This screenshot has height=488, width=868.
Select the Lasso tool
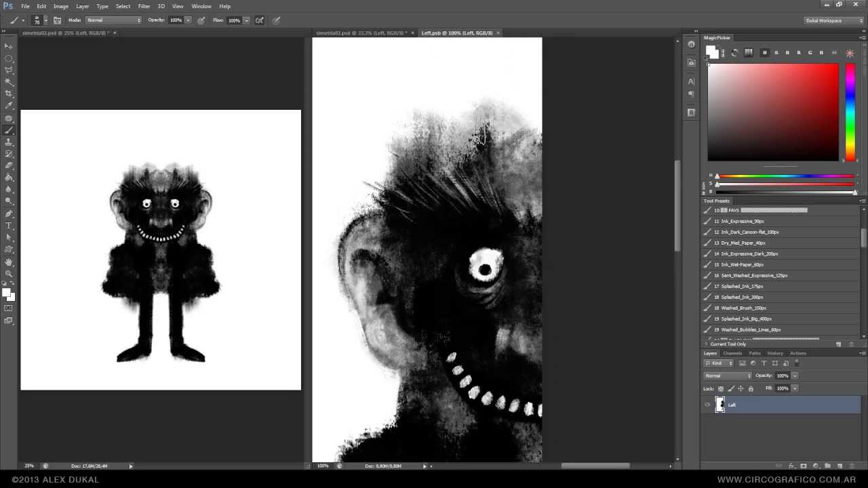click(x=9, y=70)
